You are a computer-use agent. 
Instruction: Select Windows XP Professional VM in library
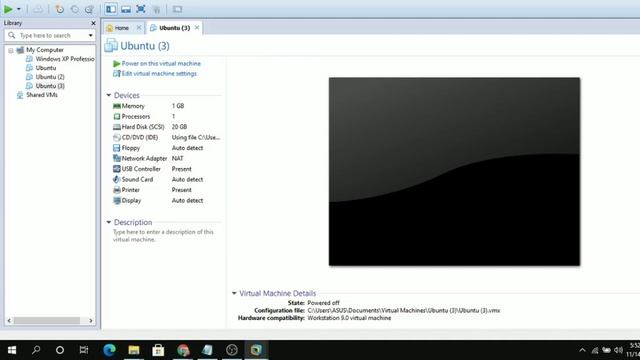64,59
